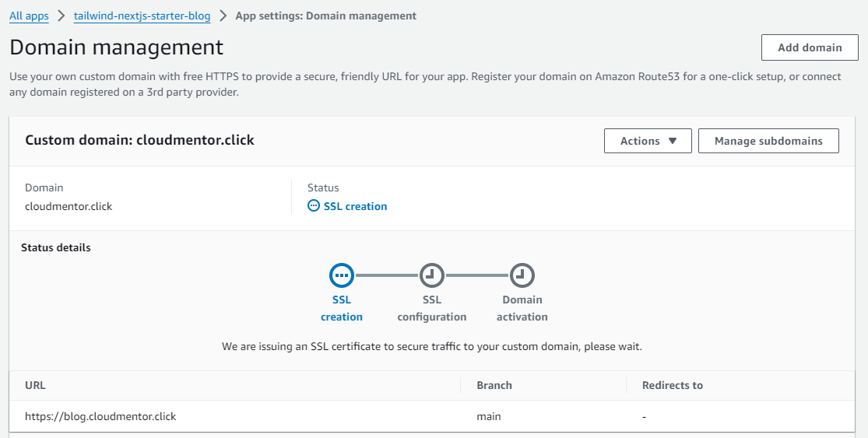Click the Domain activation pending step icon
This screenshot has height=438, width=868.
522,275
